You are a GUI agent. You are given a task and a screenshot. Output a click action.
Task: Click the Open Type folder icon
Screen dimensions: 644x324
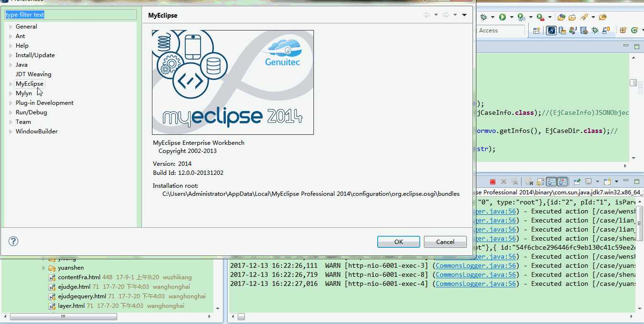pos(572,17)
